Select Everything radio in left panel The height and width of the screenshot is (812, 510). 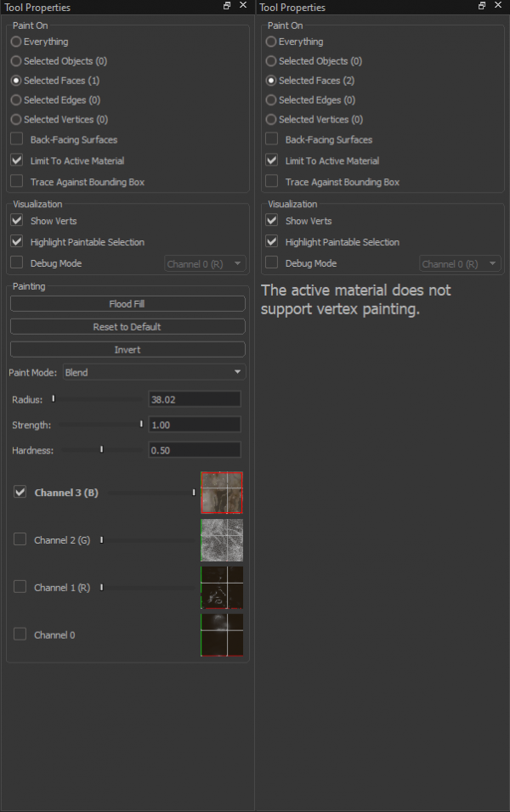(16, 42)
